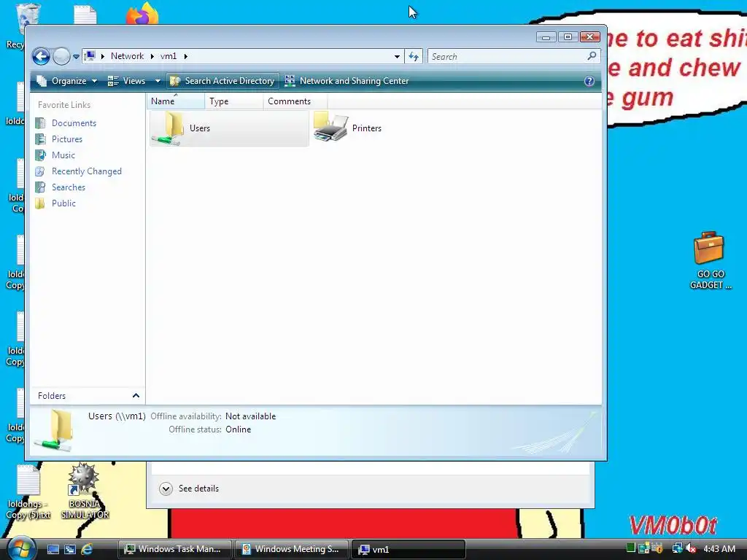Open the recent pages dropdown arrow
Screen dimensions: 747x560
tap(76, 57)
